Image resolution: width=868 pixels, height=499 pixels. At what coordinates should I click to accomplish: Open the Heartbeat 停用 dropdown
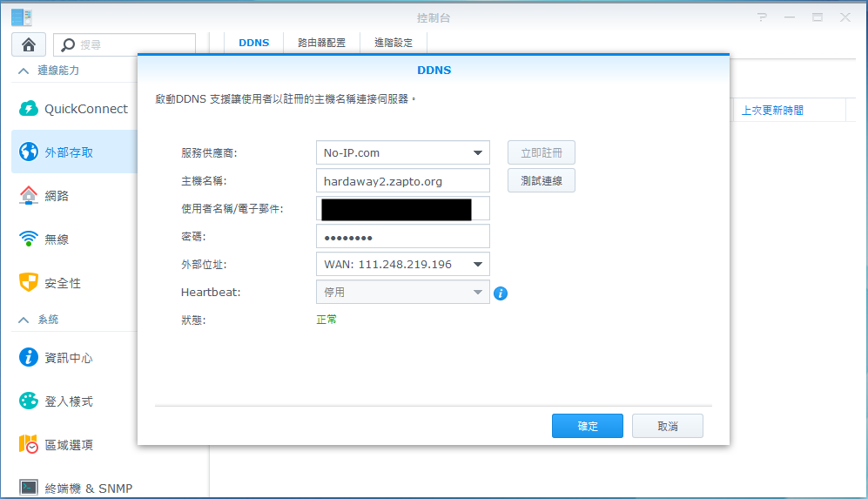tap(402, 292)
